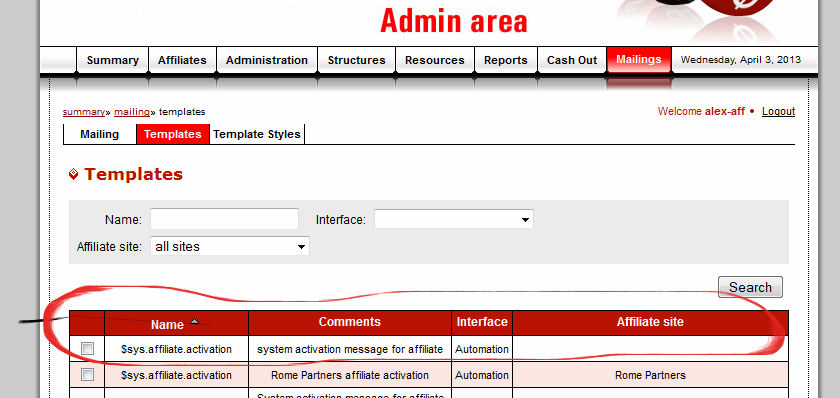Open the Cash Out menu
Image resolution: width=840 pixels, height=398 pixels.
(572, 60)
